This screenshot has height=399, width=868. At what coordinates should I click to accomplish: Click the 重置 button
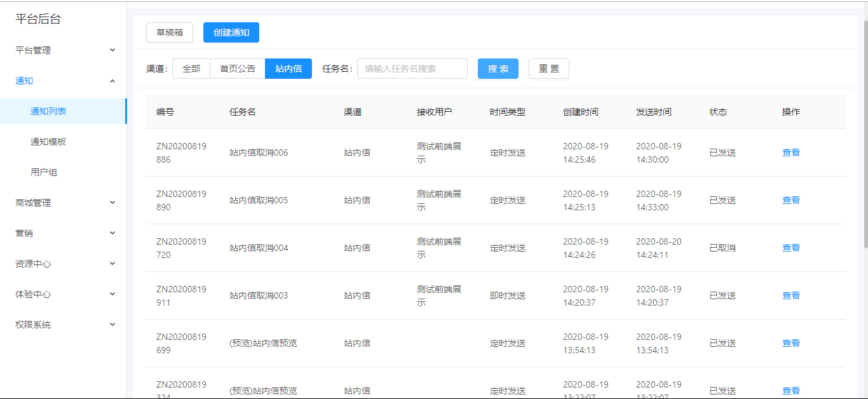coord(549,69)
